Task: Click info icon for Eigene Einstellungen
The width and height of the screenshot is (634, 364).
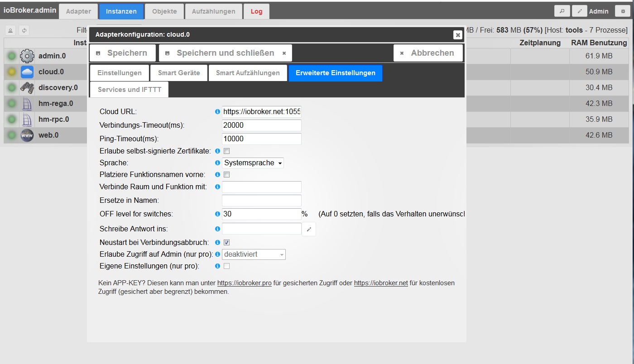Action: point(217,266)
